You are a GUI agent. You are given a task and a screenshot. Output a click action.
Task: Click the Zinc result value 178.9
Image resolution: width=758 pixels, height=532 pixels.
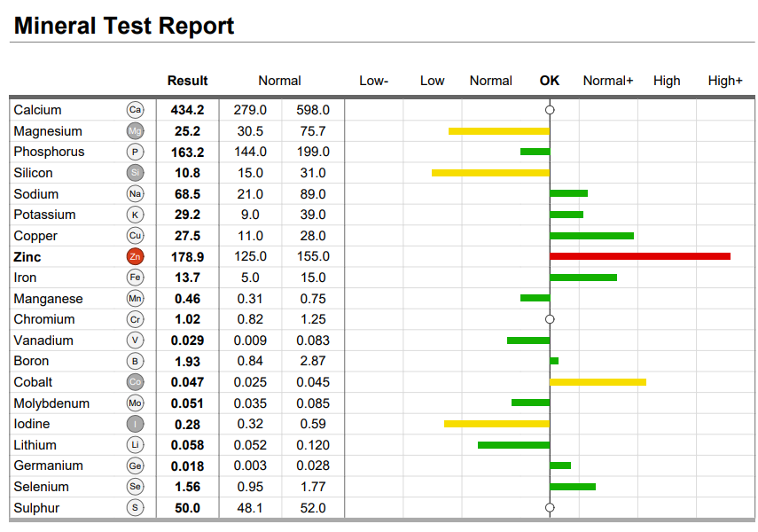pos(188,257)
